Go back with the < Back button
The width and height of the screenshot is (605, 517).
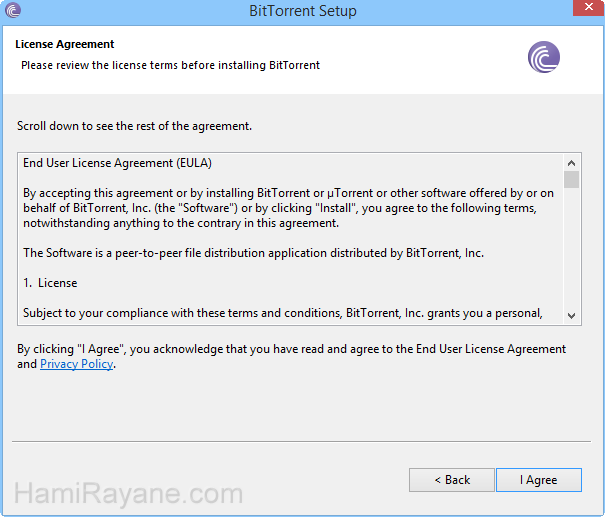pyautogui.click(x=452, y=480)
